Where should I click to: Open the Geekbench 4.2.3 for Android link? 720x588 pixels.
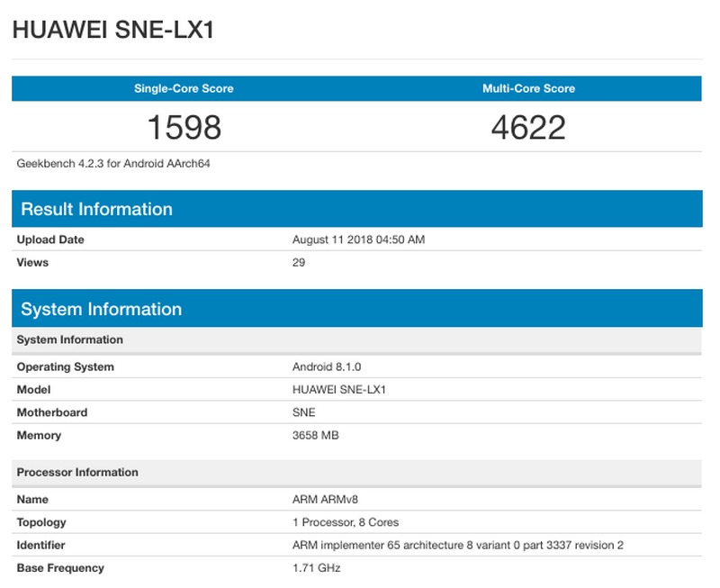click(110, 164)
